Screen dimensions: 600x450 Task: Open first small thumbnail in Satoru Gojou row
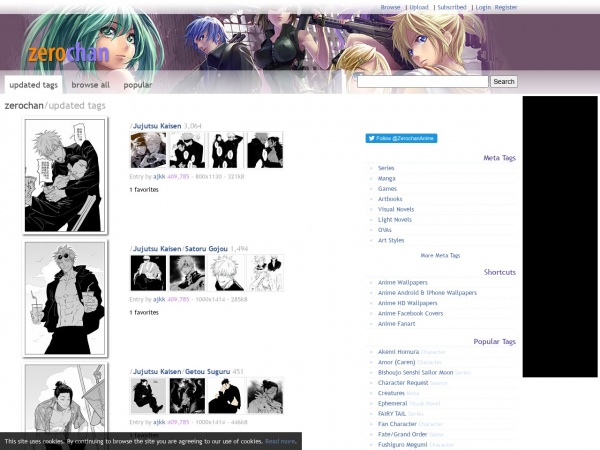coord(148,273)
